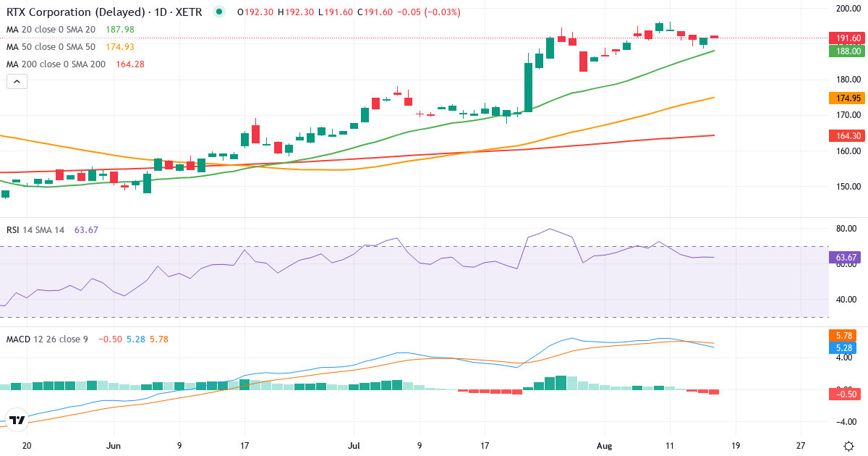Click the 174.95 orange price tag
The image size is (868, 456).
click(x=848, y=98)
